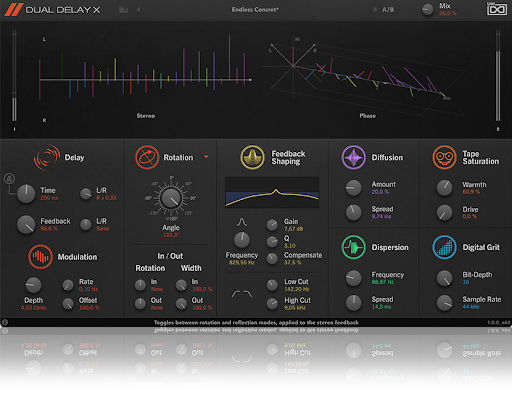Toggle the Diffusion module icon
The height and width of the screenshot is (395, 512).
353,157
